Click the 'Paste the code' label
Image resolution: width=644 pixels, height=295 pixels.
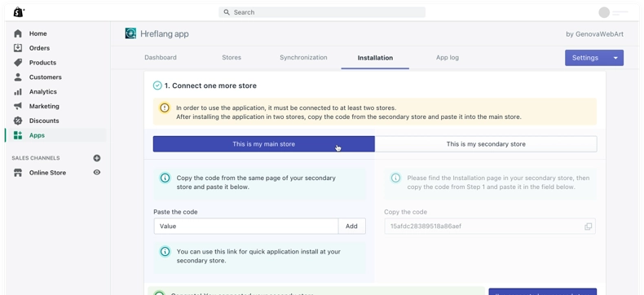(175, 212)
